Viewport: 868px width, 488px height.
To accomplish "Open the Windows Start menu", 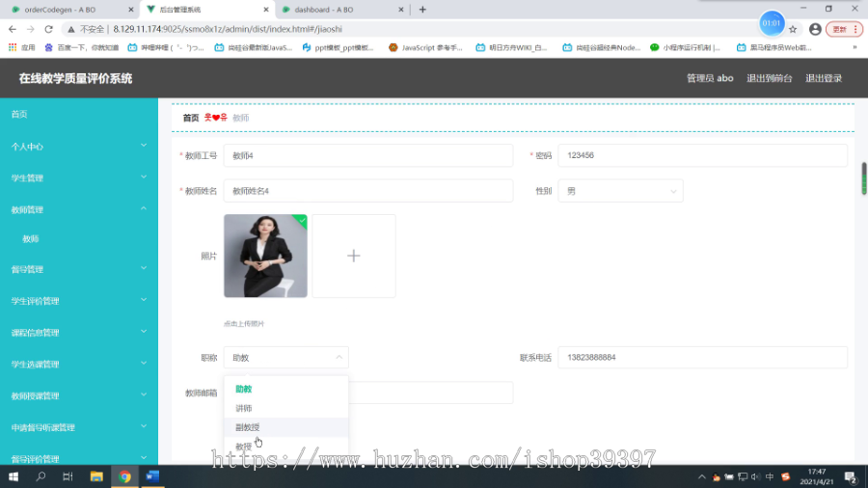I will coord(14,476).
